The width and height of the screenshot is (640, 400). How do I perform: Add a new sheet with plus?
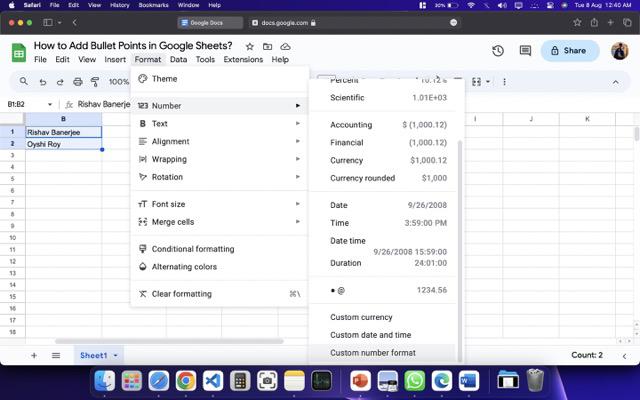(x=34, y=356)
